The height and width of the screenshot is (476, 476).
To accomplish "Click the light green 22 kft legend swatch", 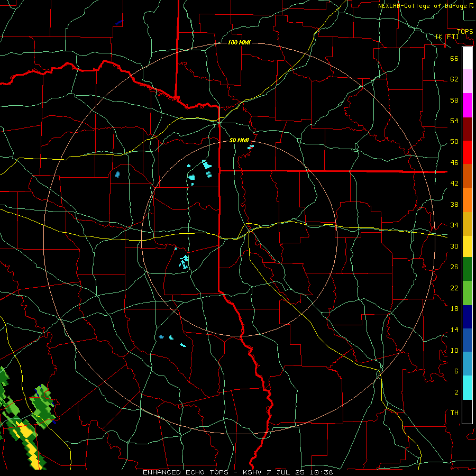I will (x=467, y=293).
